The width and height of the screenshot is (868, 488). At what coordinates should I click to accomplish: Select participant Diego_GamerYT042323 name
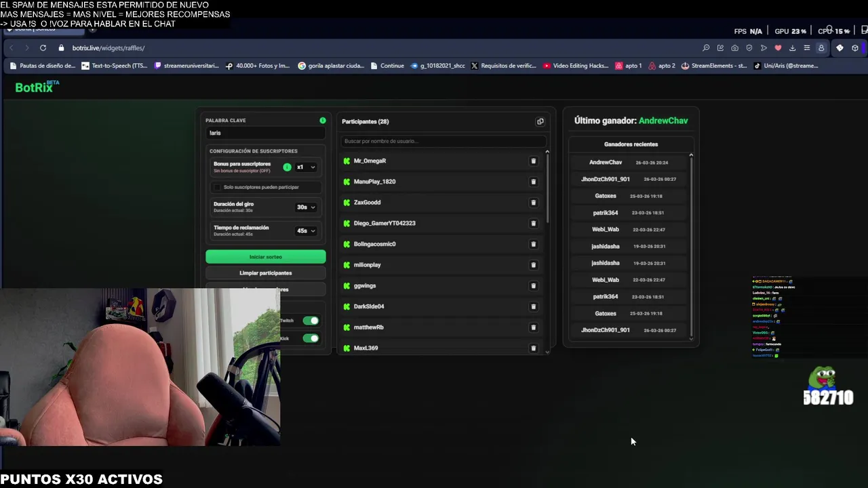384,224
